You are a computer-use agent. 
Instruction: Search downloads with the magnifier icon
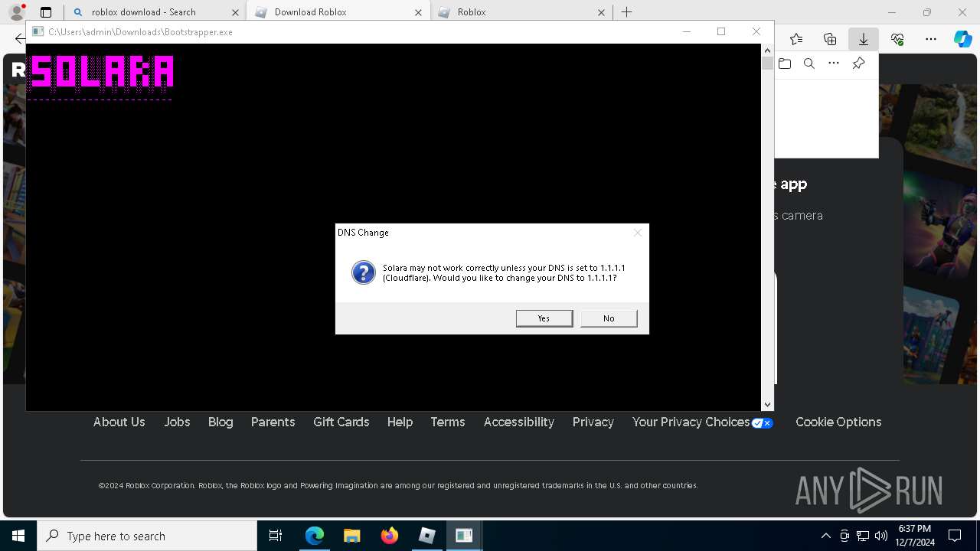tap(809, 64)
